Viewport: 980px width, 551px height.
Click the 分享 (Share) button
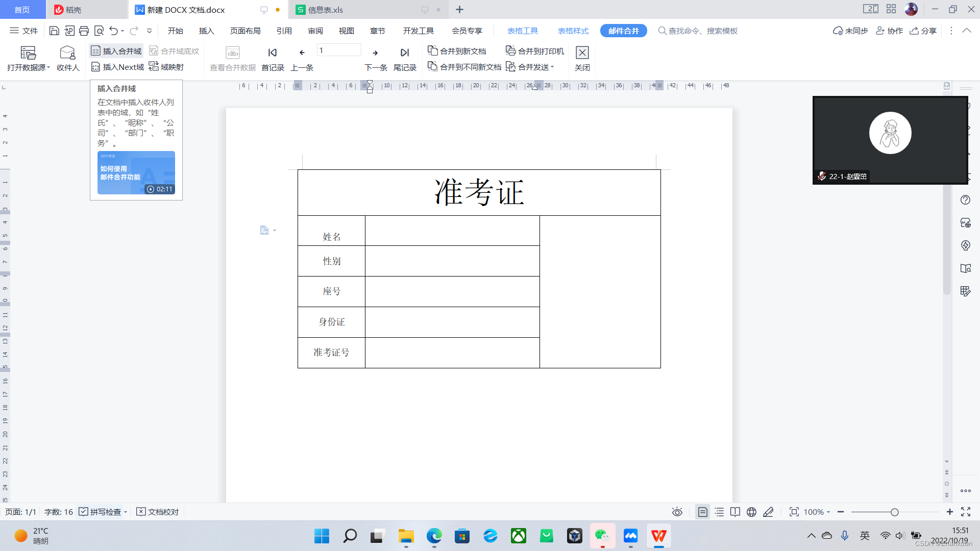click(x=923, y=31)
